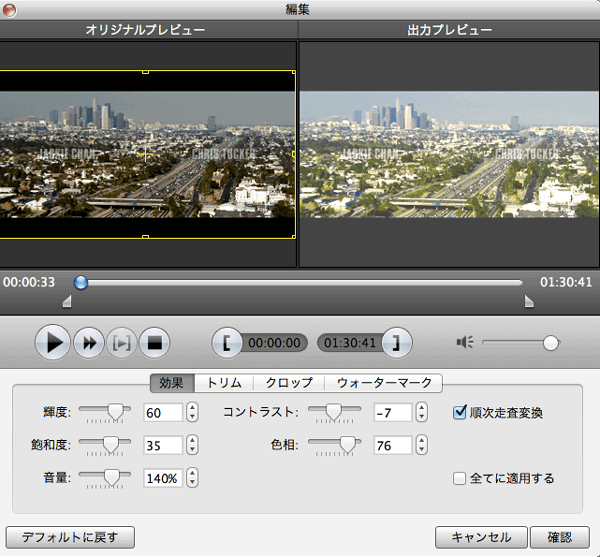600x557 pixels.
Task: Click the 色相 value input field
Action: pyautogui.click(x=392, y=445)
